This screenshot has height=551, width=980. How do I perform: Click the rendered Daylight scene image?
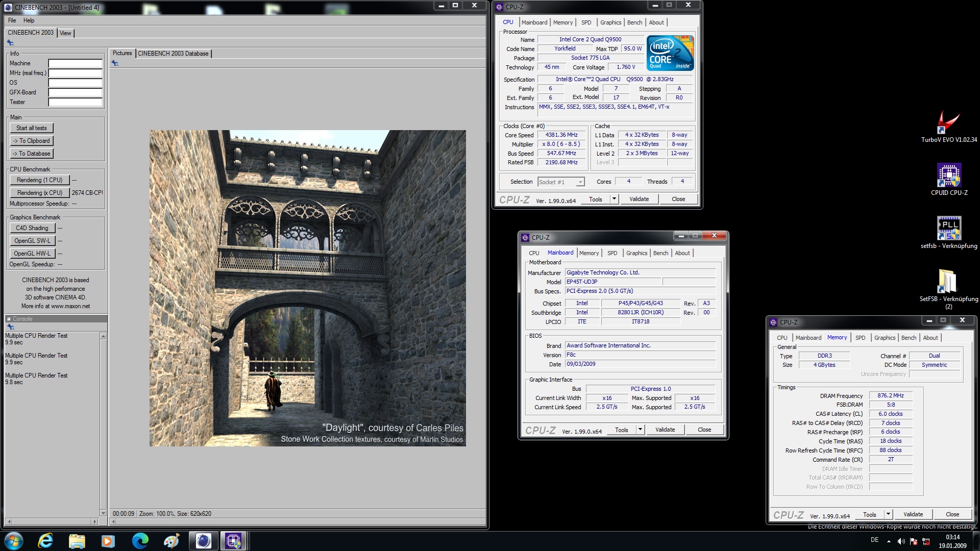point(307,288)
